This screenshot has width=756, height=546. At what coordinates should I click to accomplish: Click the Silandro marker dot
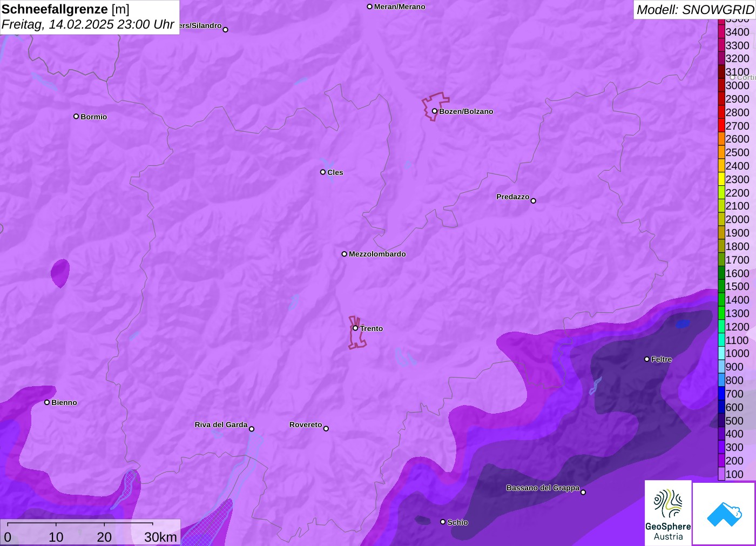226,30
